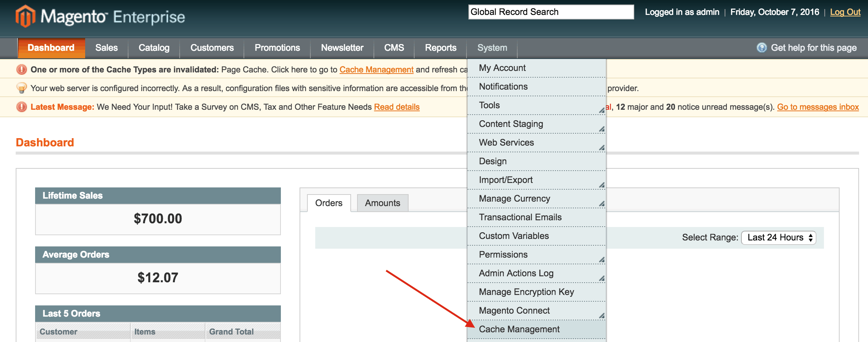Image resolution: width=868 pixels, height=342 pixels.
Task: Open Read details for the survey message
Action: (397, 107)
